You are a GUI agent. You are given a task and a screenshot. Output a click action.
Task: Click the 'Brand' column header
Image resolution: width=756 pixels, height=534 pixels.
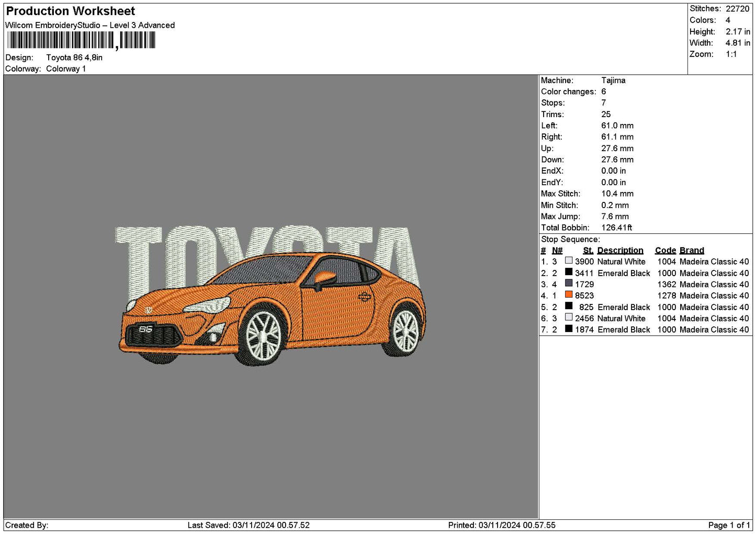coord(692,251)
